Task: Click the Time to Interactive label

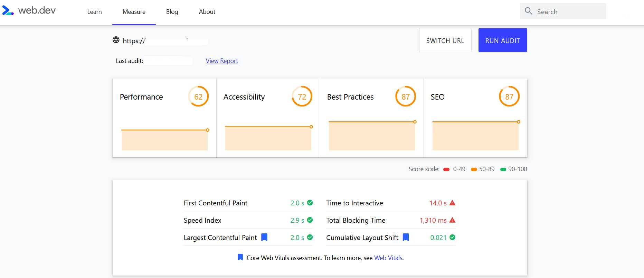Action: pyautogui.click(x=354, y=203)
